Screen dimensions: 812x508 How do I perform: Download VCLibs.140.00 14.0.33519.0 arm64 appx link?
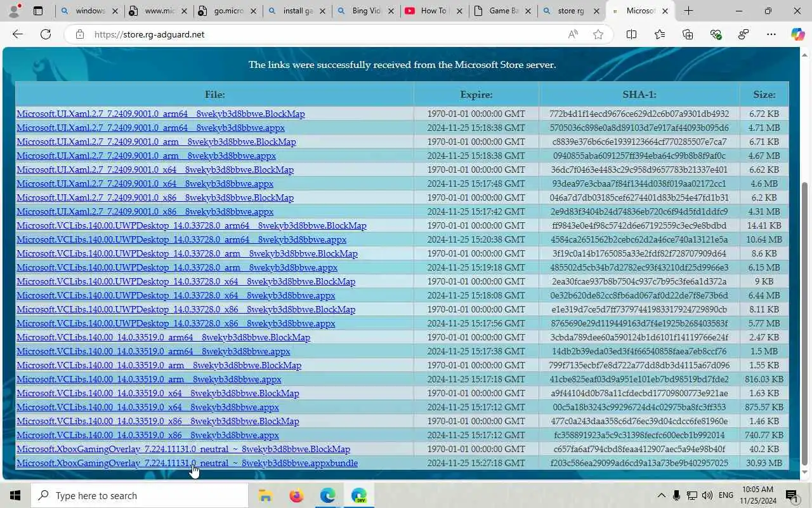click(x=154, y=351)
